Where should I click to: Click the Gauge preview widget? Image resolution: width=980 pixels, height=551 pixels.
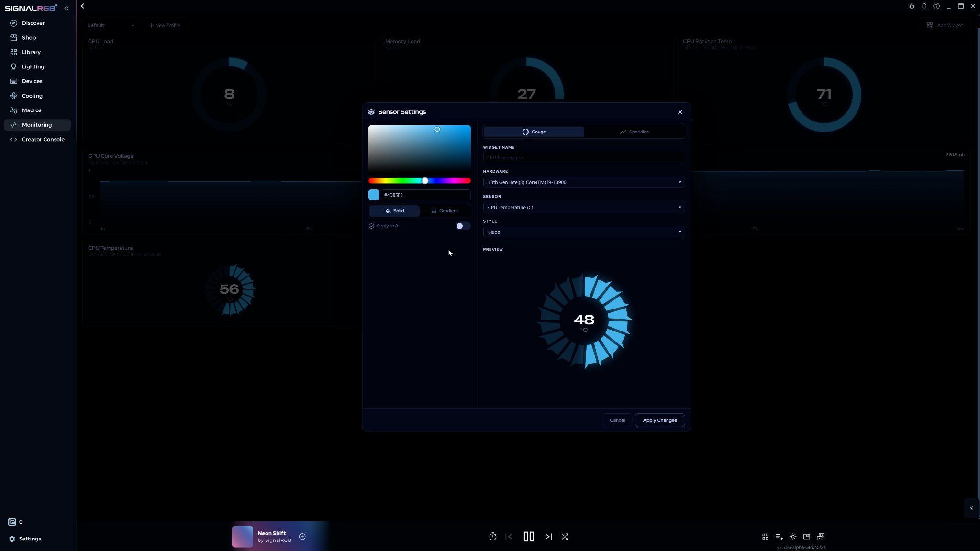584,320
